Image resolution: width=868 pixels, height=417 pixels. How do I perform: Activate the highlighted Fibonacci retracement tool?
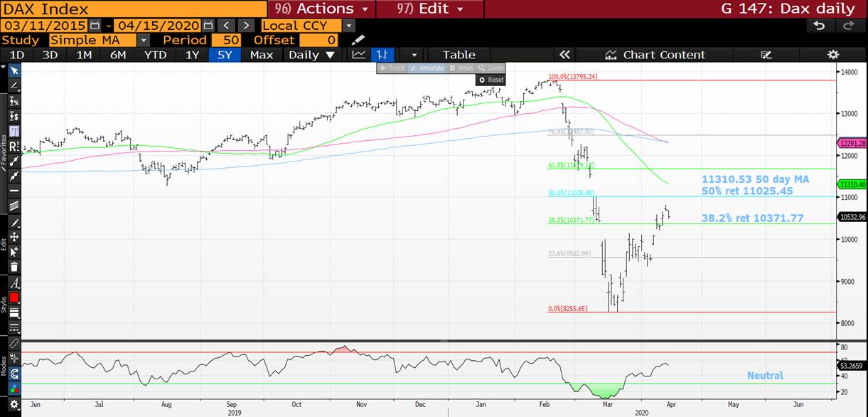pyautogui.click(x=14, y=132)
